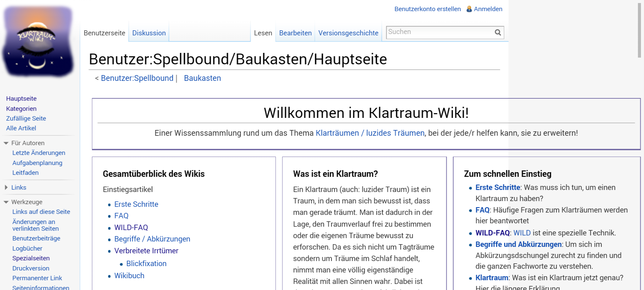644x290 pixels.
Task: Switch to the Diskussion tab
Action: pyautogui.click(x=149, y=33)
